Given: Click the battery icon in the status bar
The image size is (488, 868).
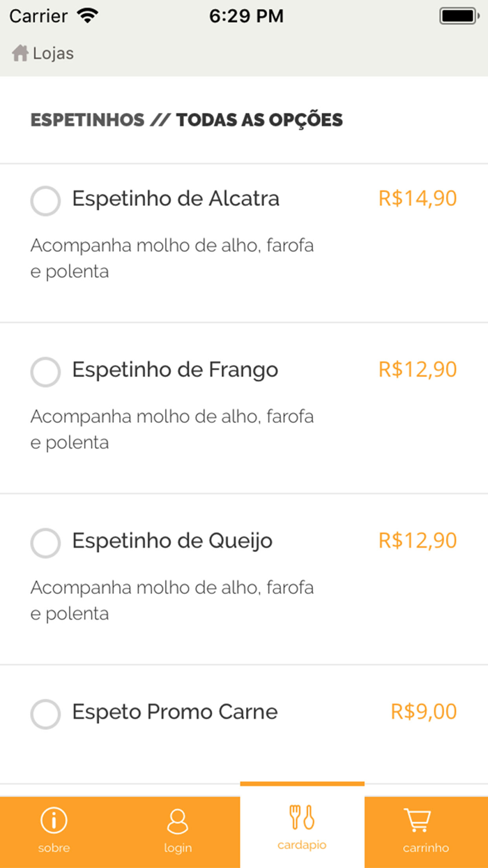Looking at the screenshot, I should click(x=457, y=15).
